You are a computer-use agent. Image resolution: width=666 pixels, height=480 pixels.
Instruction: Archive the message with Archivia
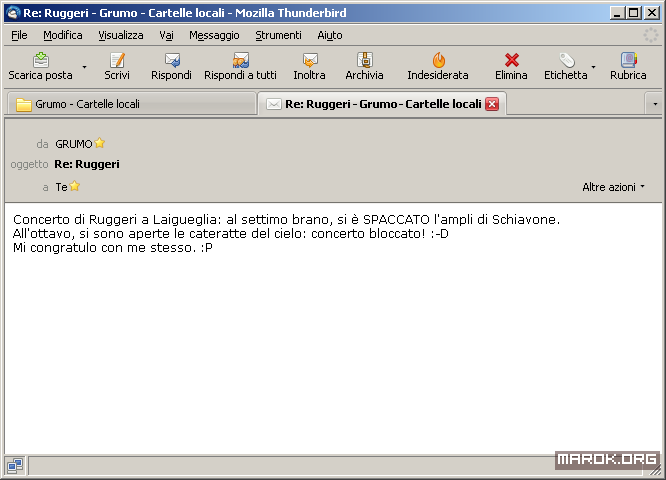[x=364, y=61]
